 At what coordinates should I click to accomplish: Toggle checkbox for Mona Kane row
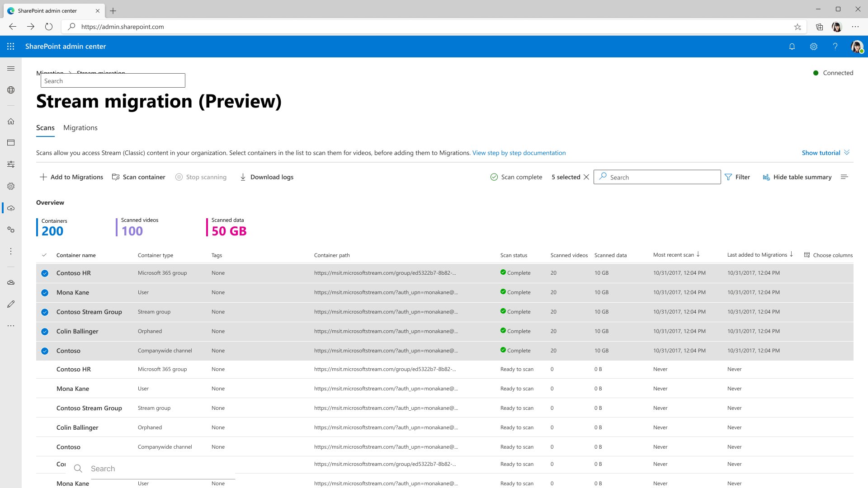pos(45,292)
